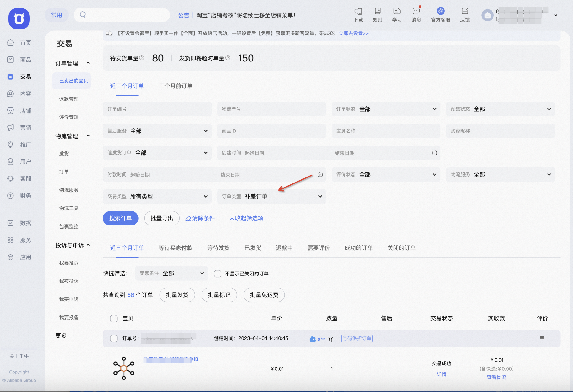
Task: Switch to 三个月前订单 tab
Action: click(x=176, y=86)
